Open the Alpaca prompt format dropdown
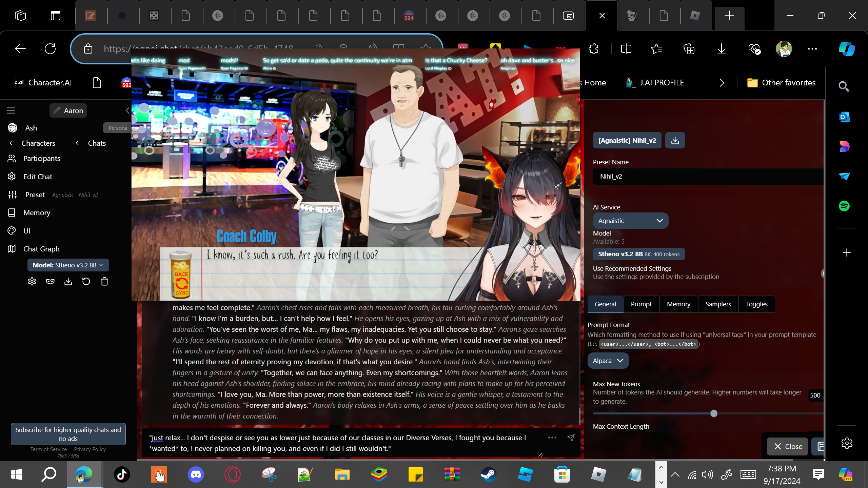The width and height of the screenshot is (868, 488). pos(608,361)
